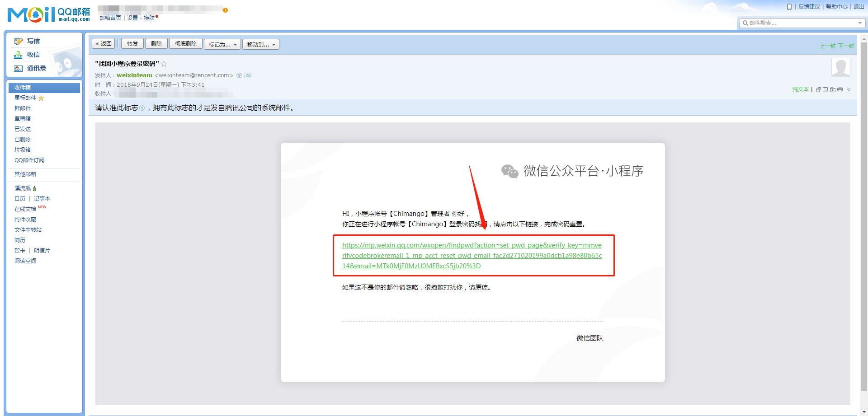
Task: Click scrollbar down arrow
Action: tap(864, 412)
